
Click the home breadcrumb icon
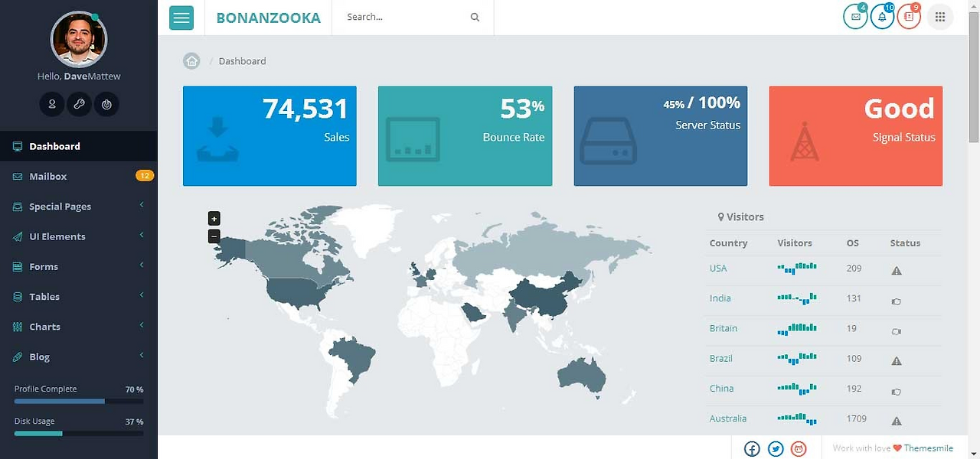[191, 61]
